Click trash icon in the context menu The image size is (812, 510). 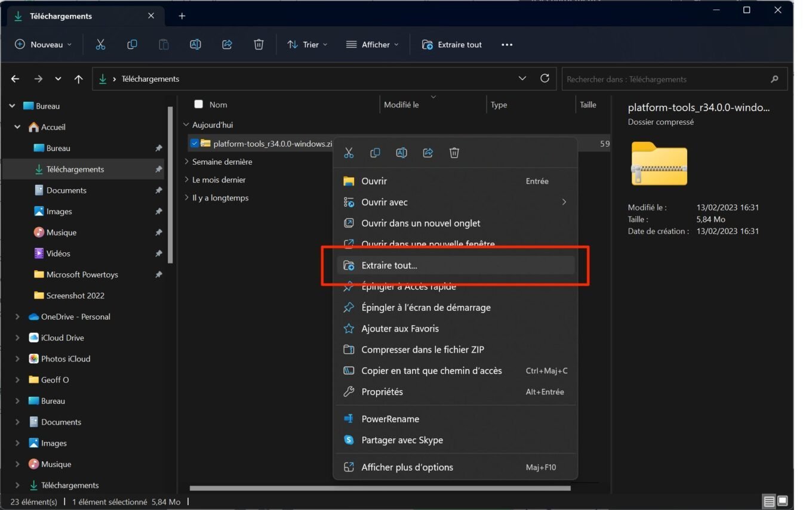(x=454, y=153)
